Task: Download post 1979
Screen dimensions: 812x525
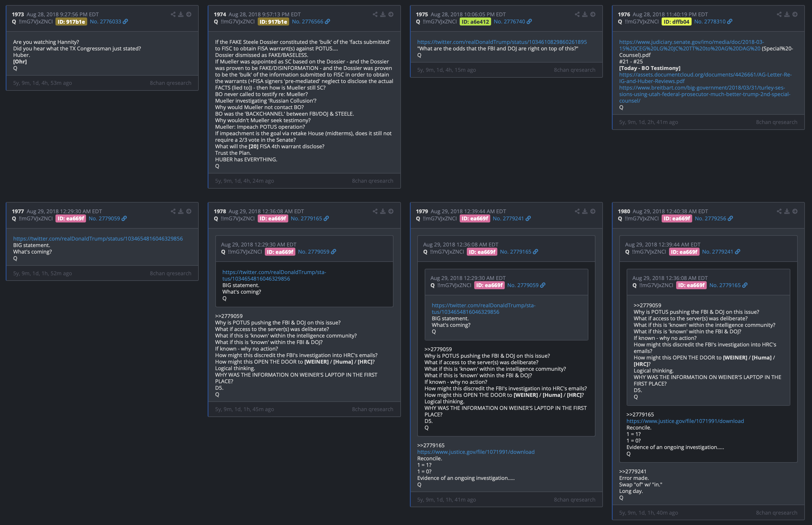Action: click(585, 211)
